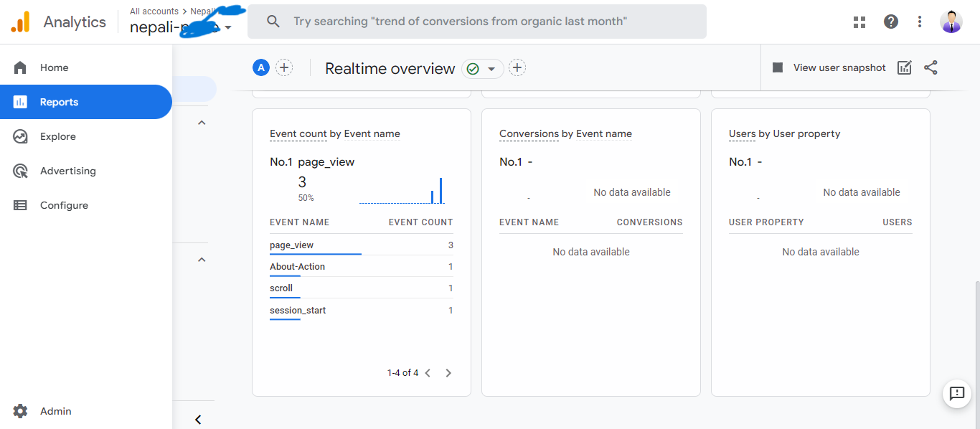
Task: Open the Analytics help icon
Action: pyautogui.click(x=890, y=22)
